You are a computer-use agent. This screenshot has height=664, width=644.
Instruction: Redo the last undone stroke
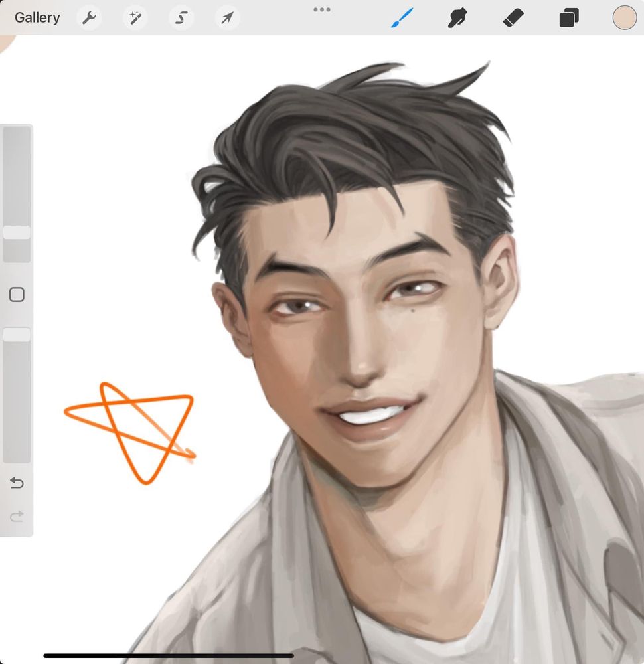(x=17, y=516)
